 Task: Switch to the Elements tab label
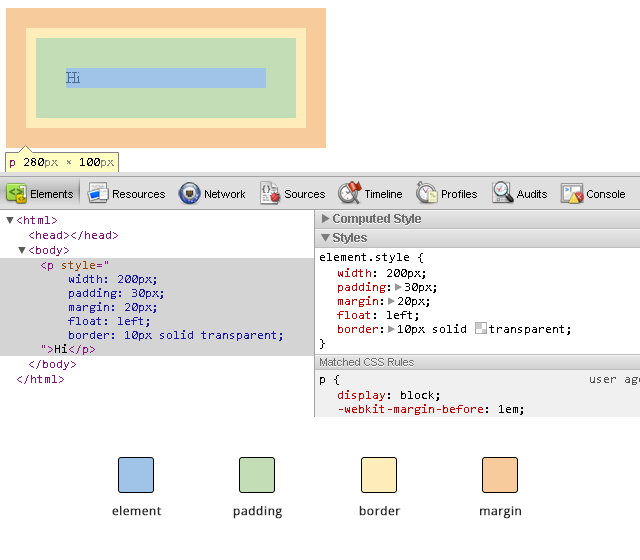[x=51, y=194]
